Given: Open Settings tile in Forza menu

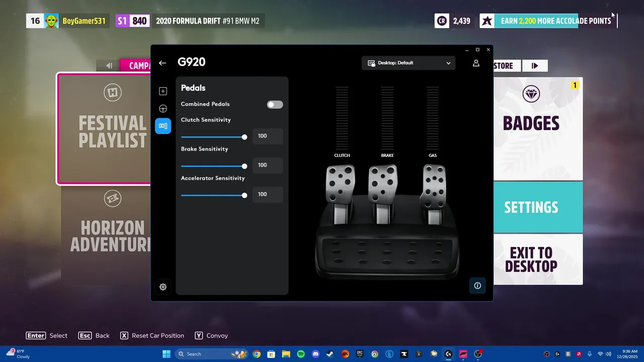Looking at the screenshot, I should [x=538, y=207].
